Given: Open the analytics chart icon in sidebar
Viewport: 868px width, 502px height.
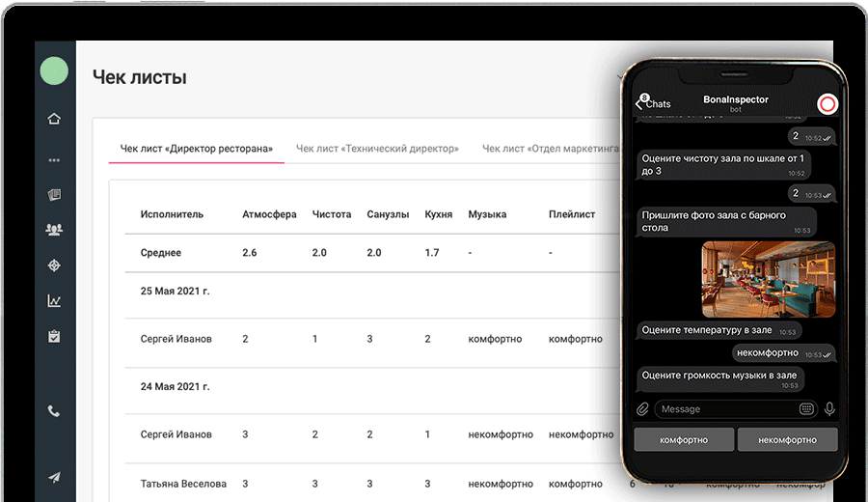Looking at the screenshot, I should pos(54,301).
